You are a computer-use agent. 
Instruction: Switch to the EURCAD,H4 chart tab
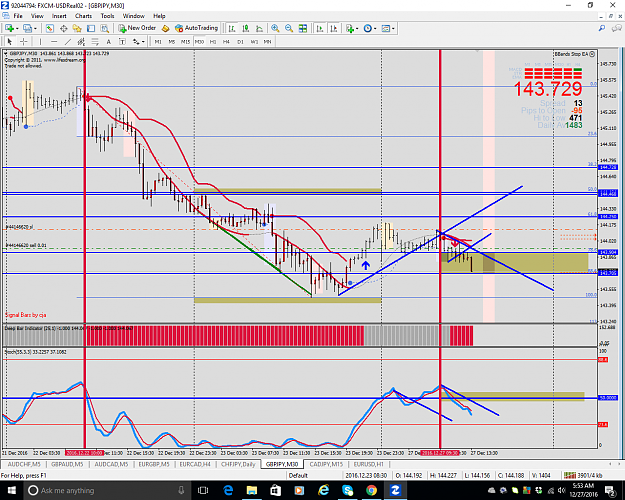[195, 464]
